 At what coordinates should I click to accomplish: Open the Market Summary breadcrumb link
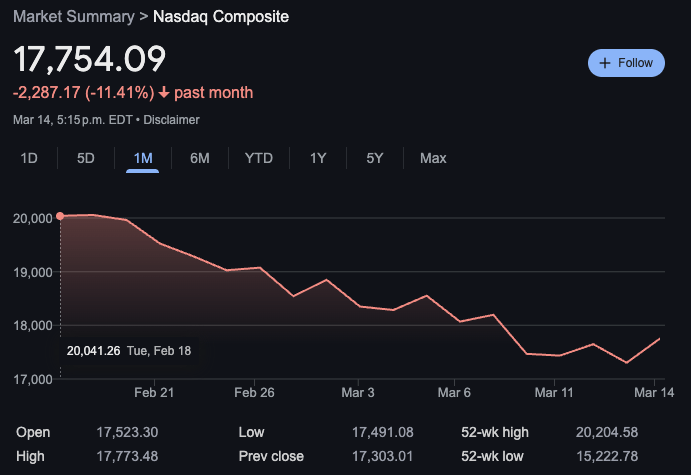74,17
